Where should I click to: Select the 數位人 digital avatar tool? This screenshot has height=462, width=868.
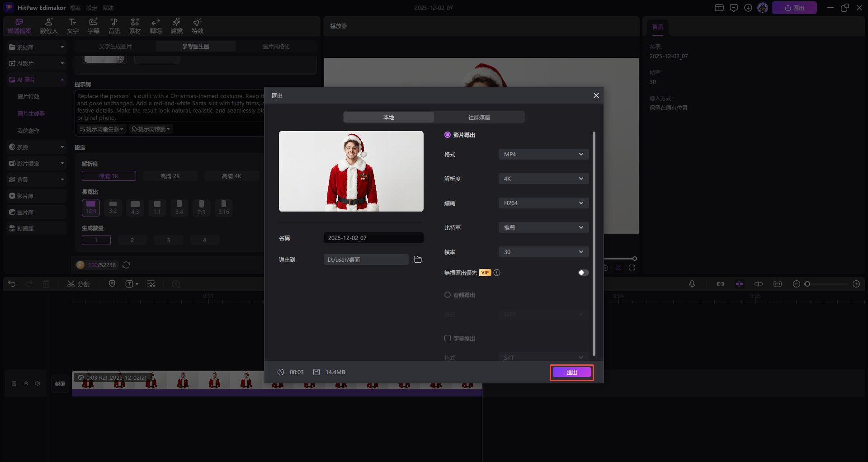tap(49, 26)
